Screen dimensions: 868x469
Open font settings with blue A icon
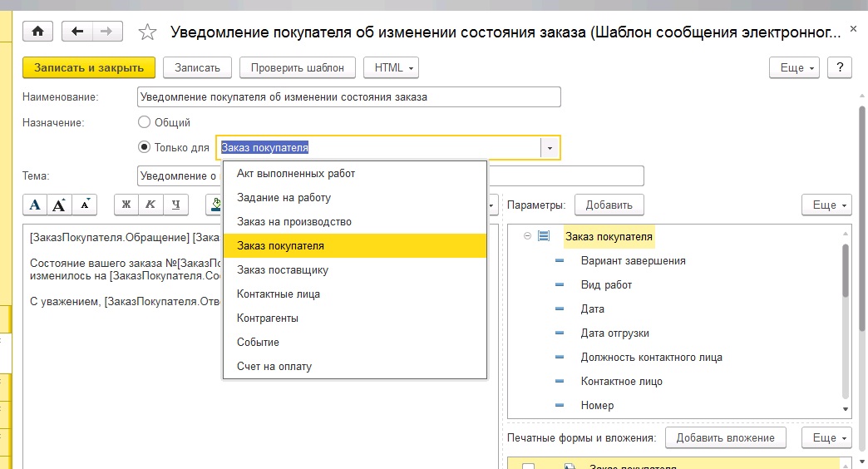(35, 205)
